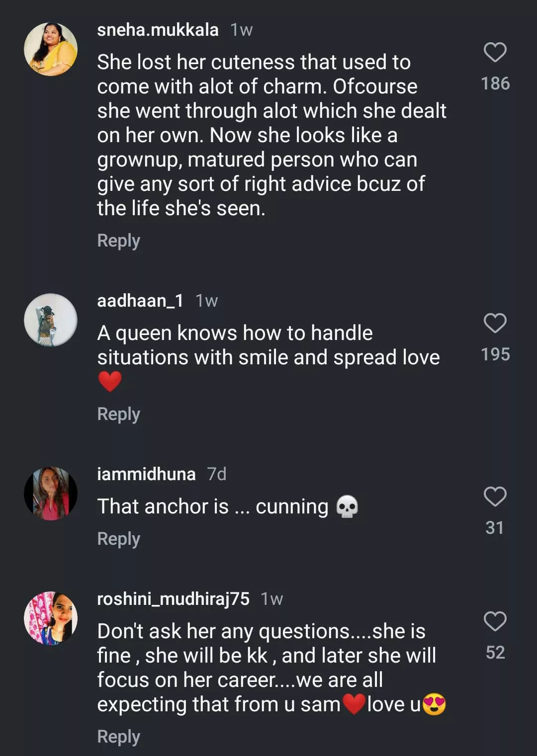This screenshot has width=537, height=756.
Task: Reply to aadhaan_1's queen comment
Action: 118,414
